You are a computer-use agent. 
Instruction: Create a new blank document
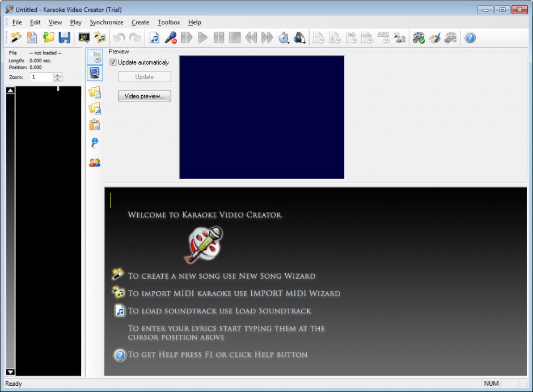click(x=32, y=37)
